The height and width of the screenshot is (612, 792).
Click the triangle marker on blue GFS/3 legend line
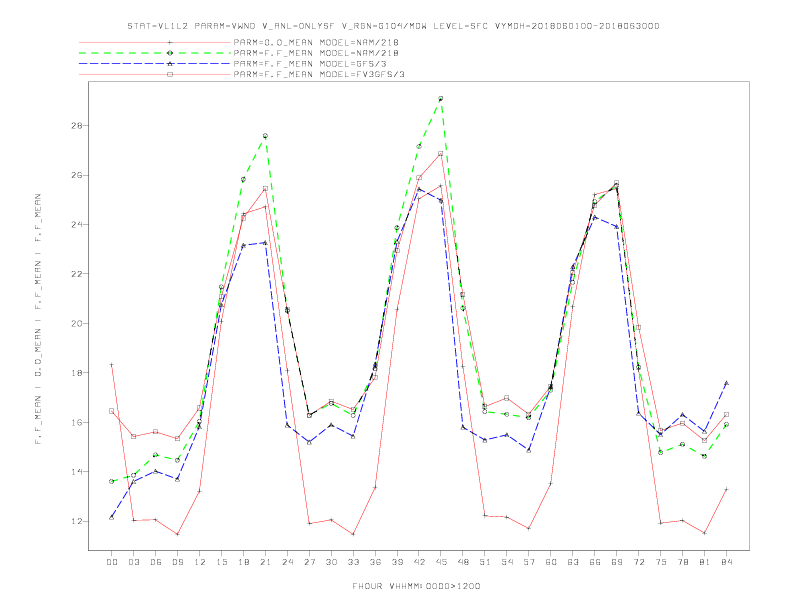(170, 64)
